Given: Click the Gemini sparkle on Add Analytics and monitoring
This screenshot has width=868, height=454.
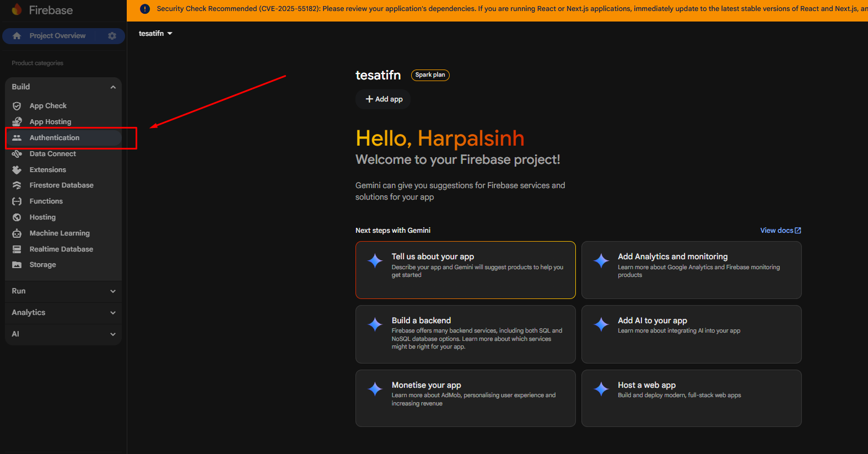Looking at the screenshot, I should click(601, 260).
